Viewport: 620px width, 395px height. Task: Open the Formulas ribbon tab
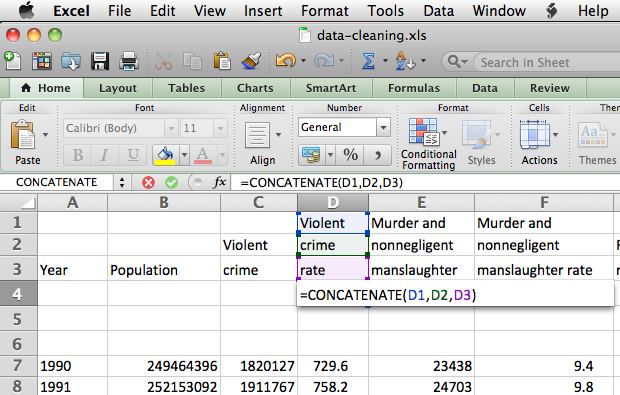pos(414,88)
